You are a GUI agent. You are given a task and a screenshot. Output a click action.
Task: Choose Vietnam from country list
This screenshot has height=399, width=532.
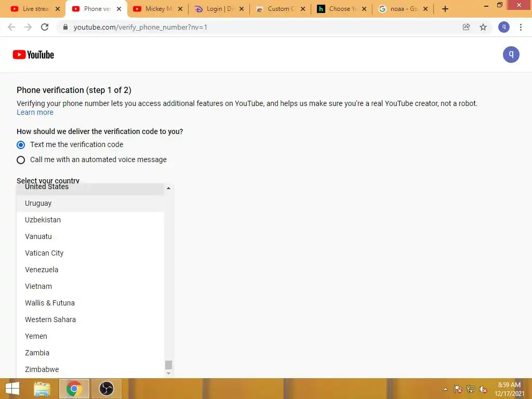pyautogui.click(x=90, y=286)
